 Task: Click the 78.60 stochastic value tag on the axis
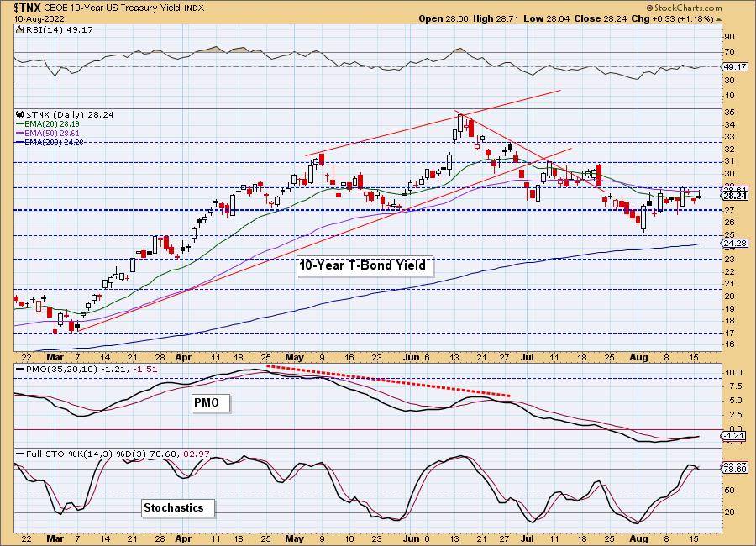point(735,469)
